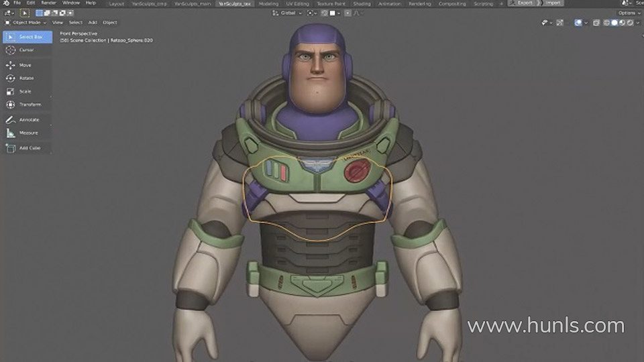The image size is (644, 362).
Task: Select the Select Box tool
Action: [28, 37]
